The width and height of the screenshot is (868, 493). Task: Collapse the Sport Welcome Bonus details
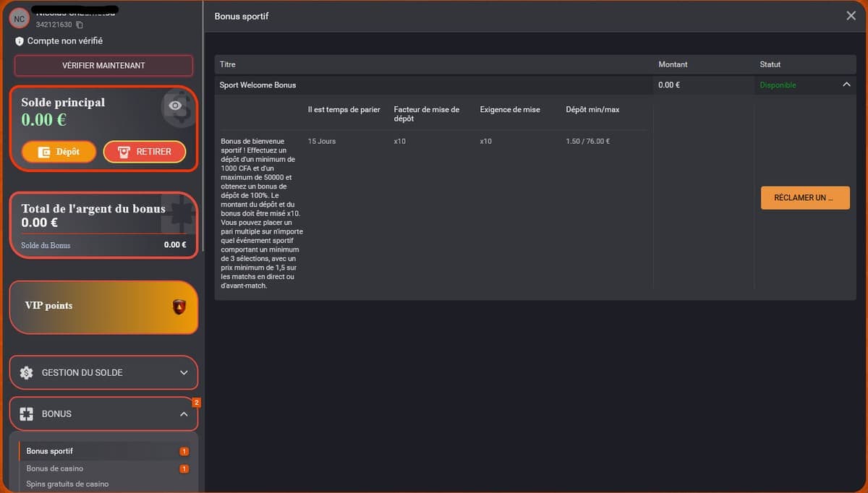[x=846, y=85]
